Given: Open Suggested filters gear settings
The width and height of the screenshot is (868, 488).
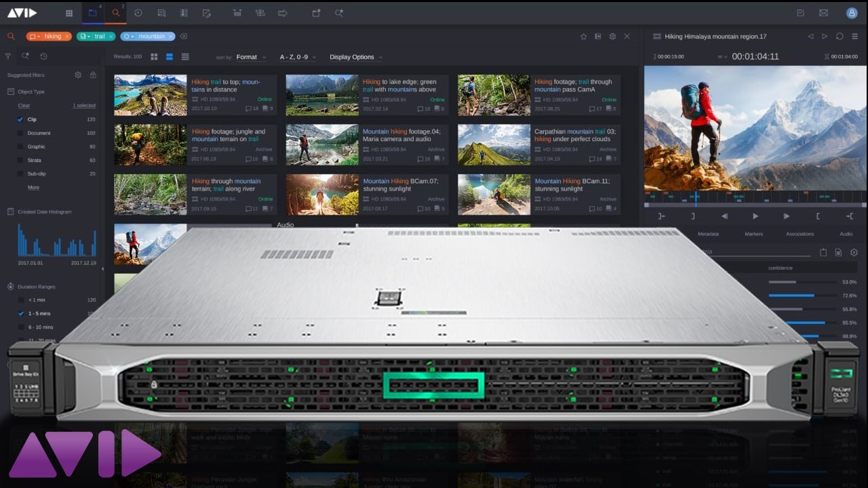Looking at the screenshot, I should pos(78,75).
